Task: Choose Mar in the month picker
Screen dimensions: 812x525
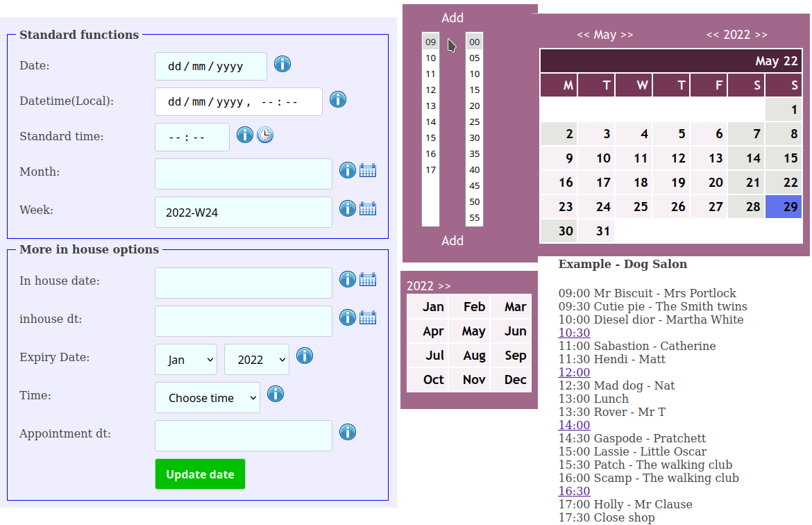Action: 511,307
